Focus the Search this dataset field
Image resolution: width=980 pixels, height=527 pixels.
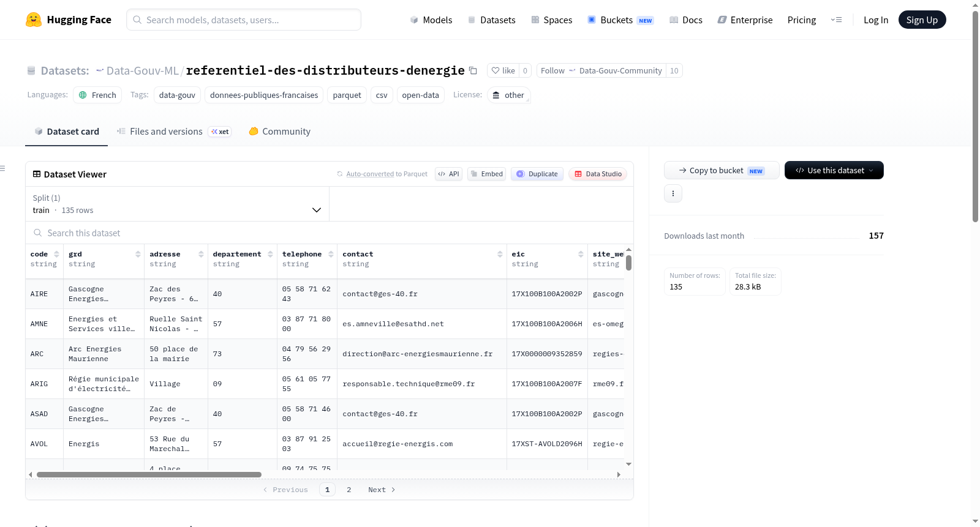(x=330, y=233)
